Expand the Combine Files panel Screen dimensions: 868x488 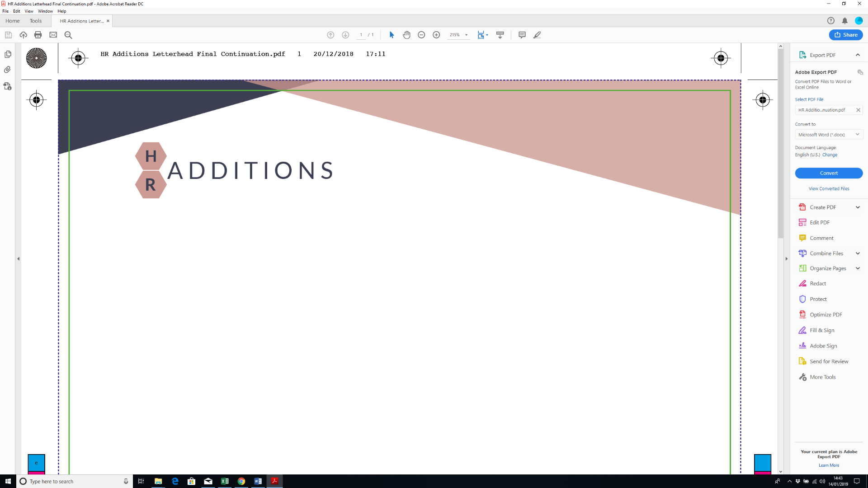(857, 253)
